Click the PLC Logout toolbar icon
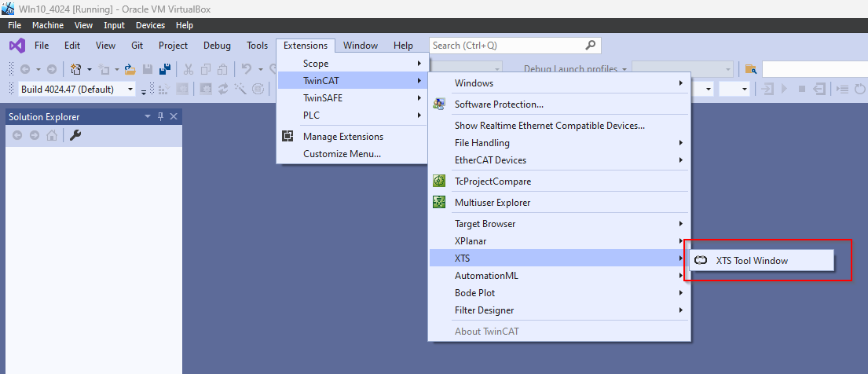Image resolution: width=868 pixels, height=374 pixels. tap(819, 89)
